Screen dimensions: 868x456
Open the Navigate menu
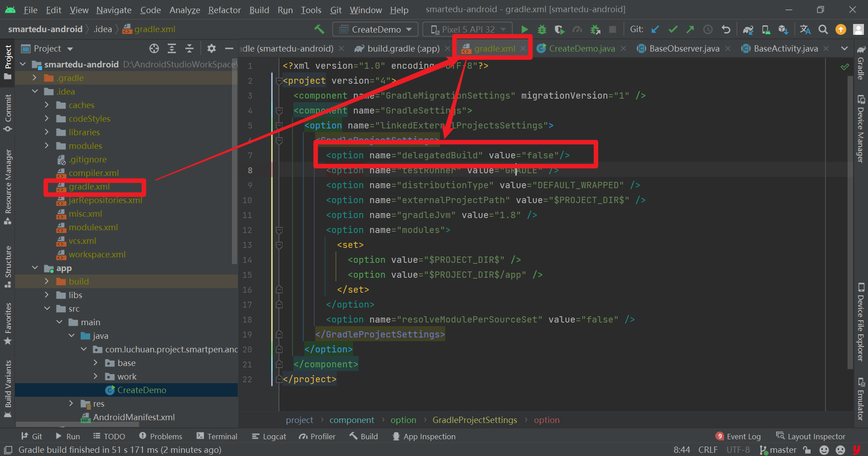(113, 10)
